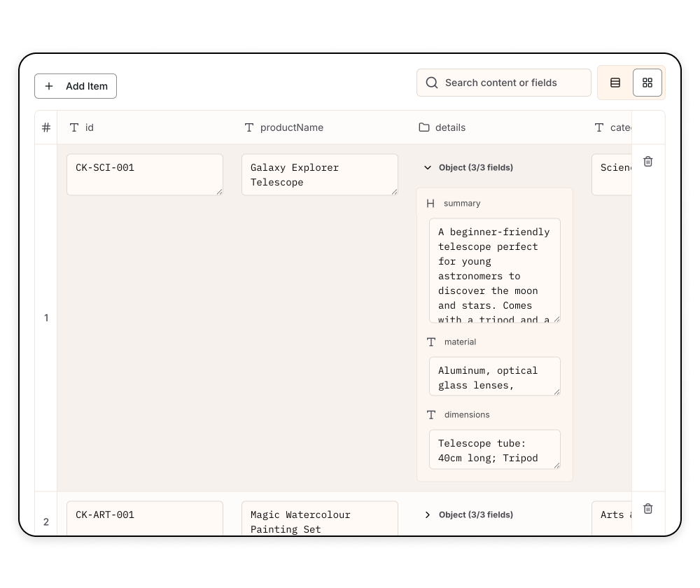Viewport: 700px width, 588px height.
Task: Click the Object (3/3 fields) label in row 2
Action: pos(476,514)
